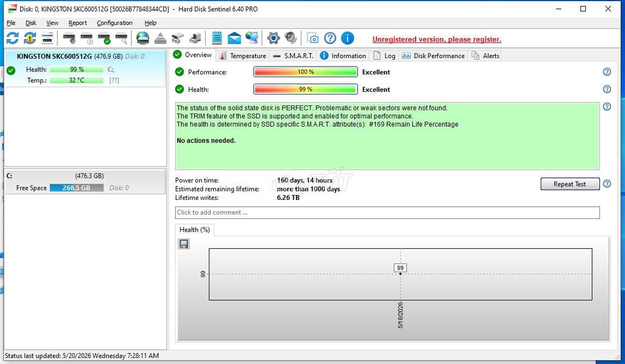Switch to the Alerts tab
This screenshot has height=364, width=625.
click(x=485, y=55)
